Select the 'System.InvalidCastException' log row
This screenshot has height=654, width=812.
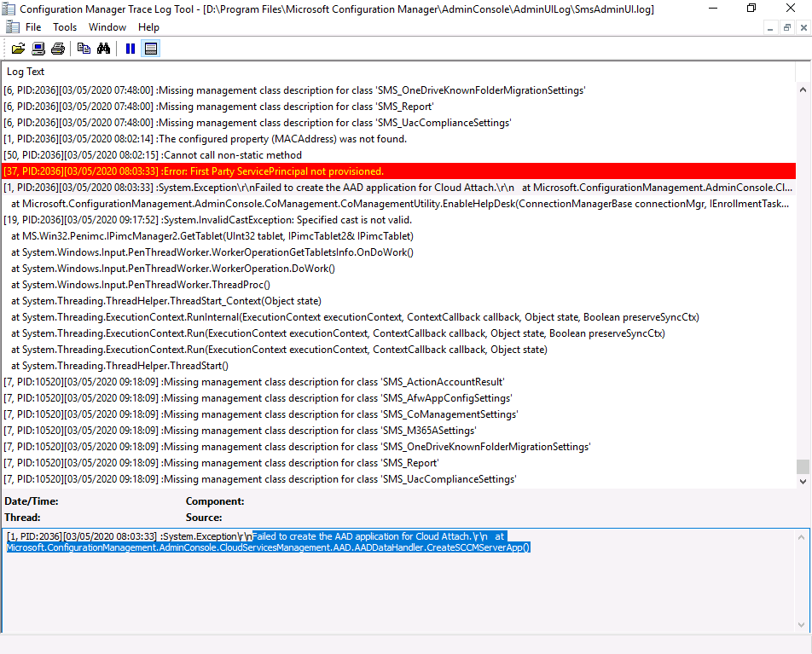[399, 219]
